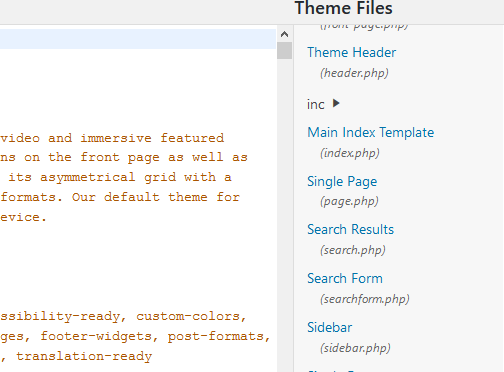Click the (header.php) filename text

pyautogui.click(x=354, y=73)
